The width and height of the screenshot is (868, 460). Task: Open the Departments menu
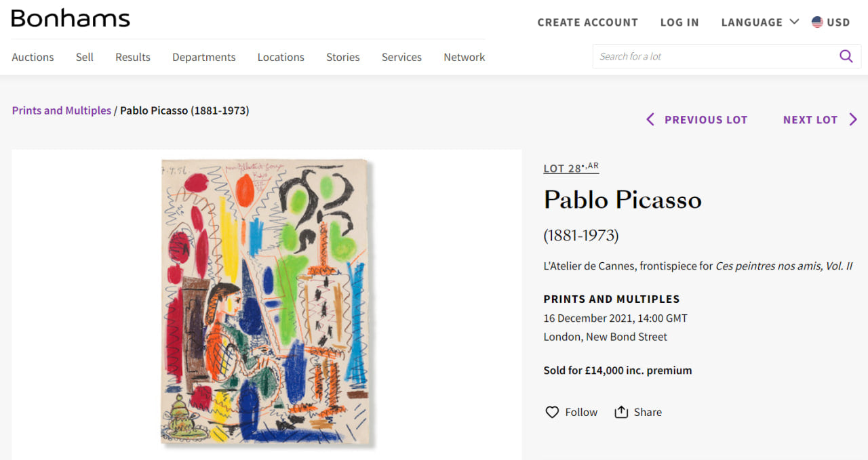203,57
